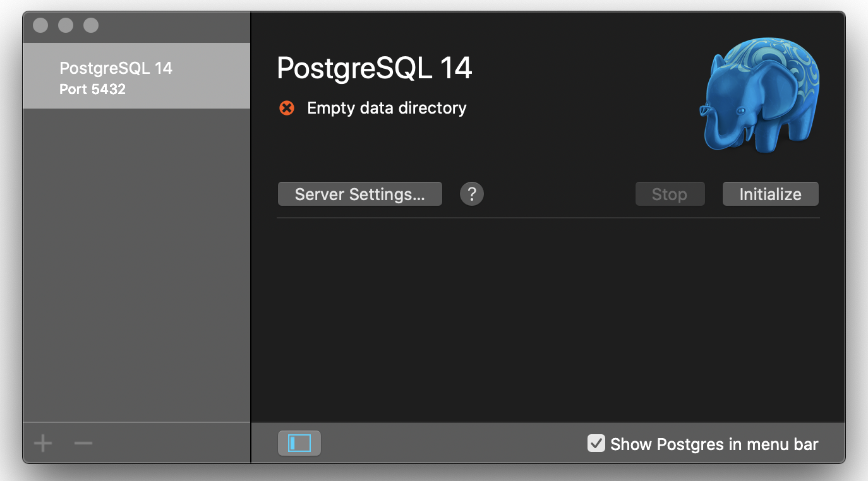Viewport: 868px width, 481px height.
Task: Click the plus icon to add server
Action: point(43,444)
